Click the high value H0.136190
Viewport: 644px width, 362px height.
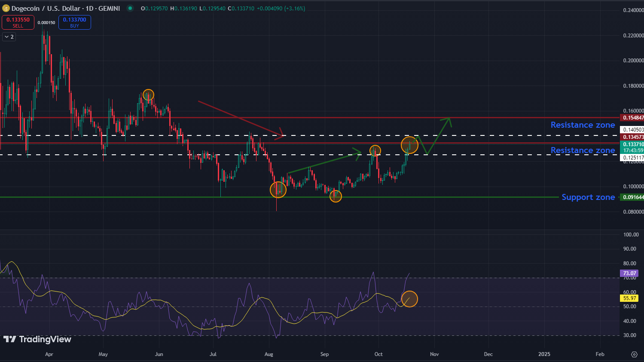tap(184, 8)
